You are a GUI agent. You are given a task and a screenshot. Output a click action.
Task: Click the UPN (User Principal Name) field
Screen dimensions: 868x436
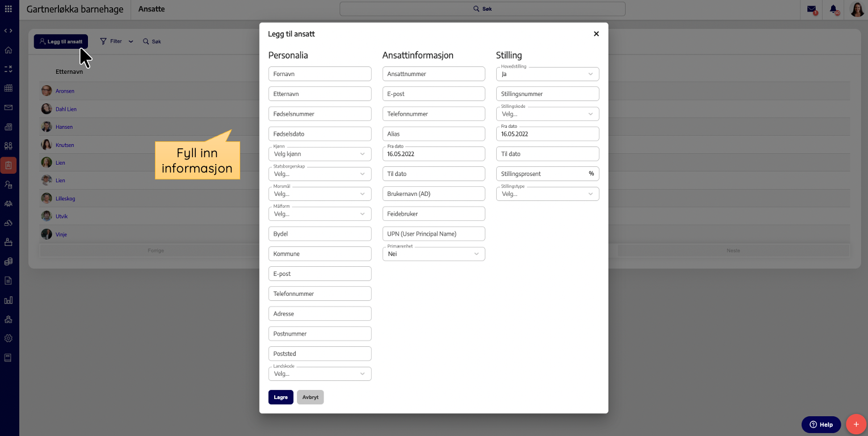(x=434, y=234)
